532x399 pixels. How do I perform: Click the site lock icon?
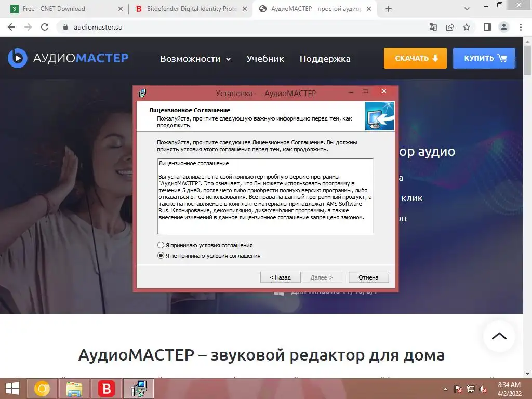pyautogui.click(x=65, y=27)
